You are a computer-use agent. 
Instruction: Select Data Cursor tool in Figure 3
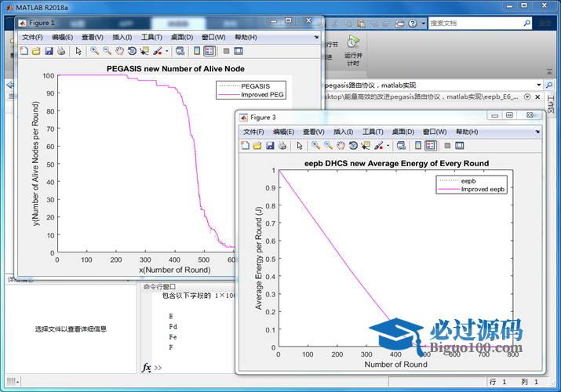click(x=366, y=146)
